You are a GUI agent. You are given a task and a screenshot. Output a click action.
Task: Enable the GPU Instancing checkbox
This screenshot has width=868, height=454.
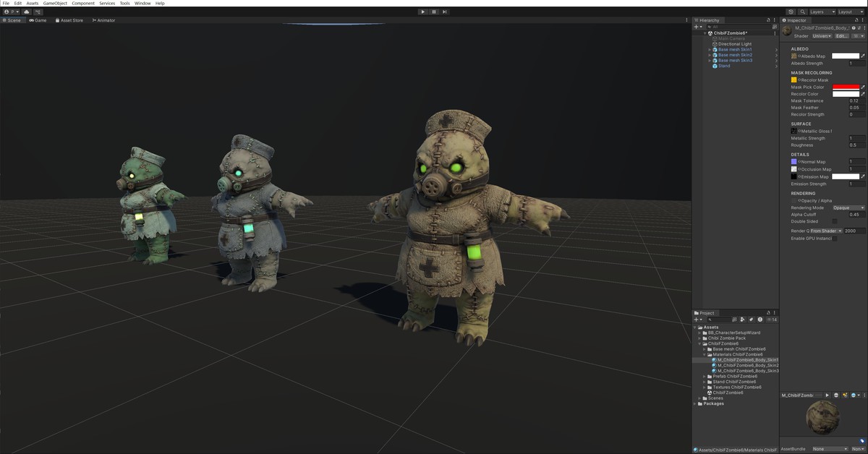tap(835, 238)
